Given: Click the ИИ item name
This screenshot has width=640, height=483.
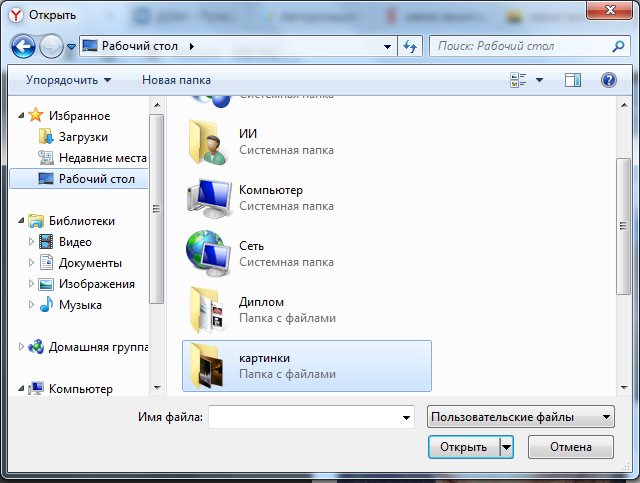Looking at the screenshot, I should (248, 134).
